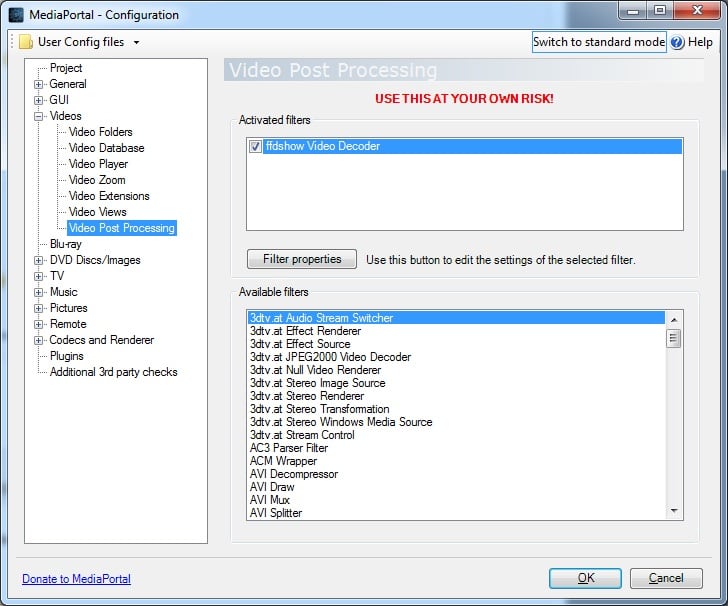728x606 pixels.
Task: Collapse the Videos tree node
Action: [39, 116]
